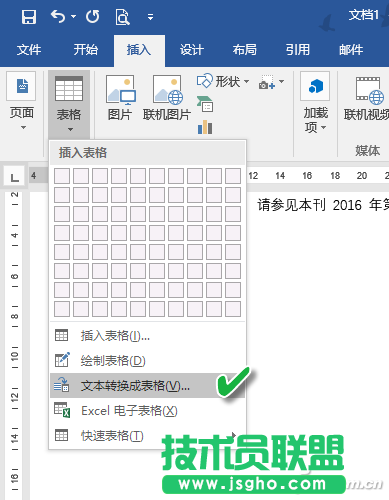Image resolution: width=389 pixels, height=500 pixels.
Task: Choose 文本转换成表格(V) menu item
Action: point(147,386)
